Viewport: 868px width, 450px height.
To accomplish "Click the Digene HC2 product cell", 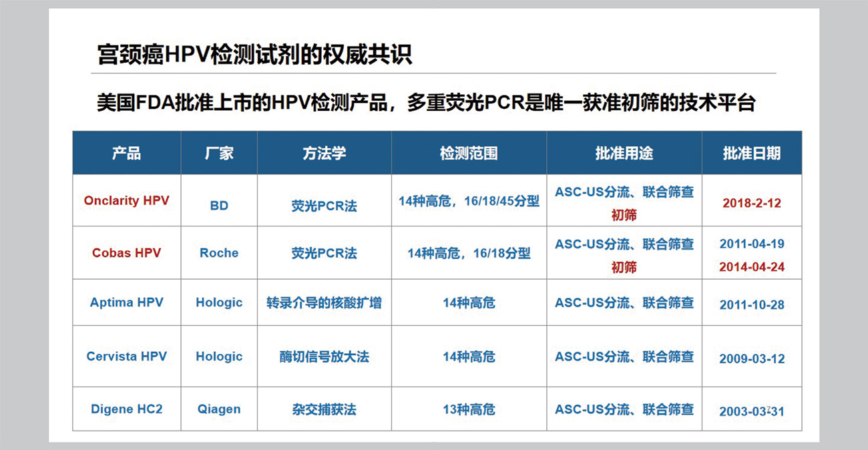I will click(126, 409).
